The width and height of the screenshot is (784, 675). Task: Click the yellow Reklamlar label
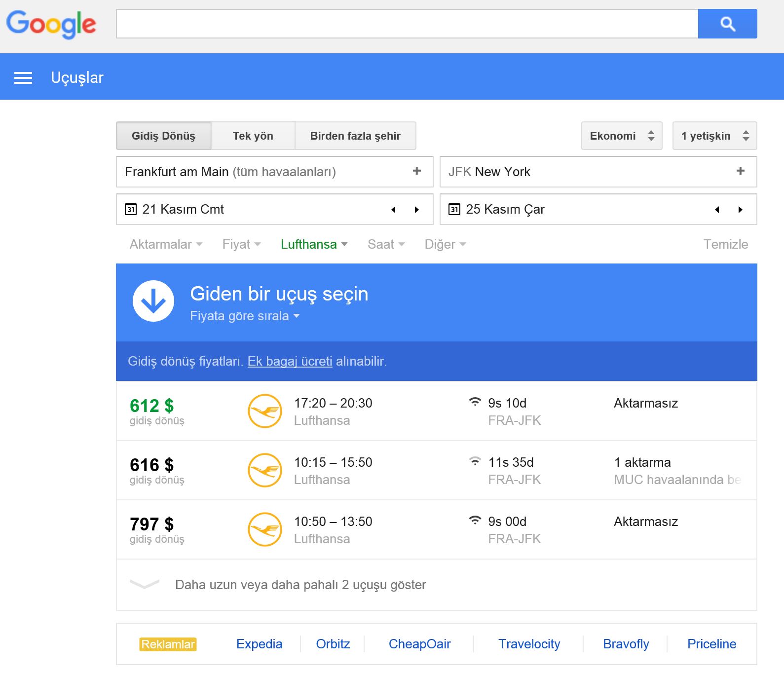pyautogui.click(x=168, y=644)
